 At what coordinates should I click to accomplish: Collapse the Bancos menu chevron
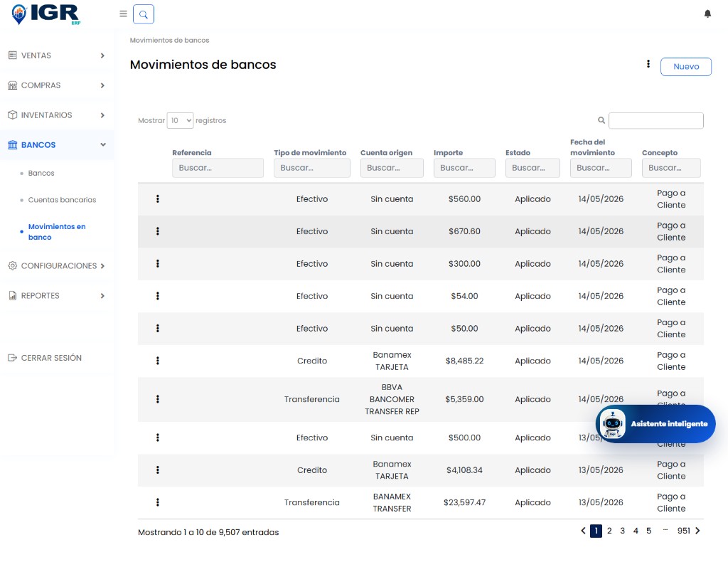pyautogui.click(x=102, y=145)
